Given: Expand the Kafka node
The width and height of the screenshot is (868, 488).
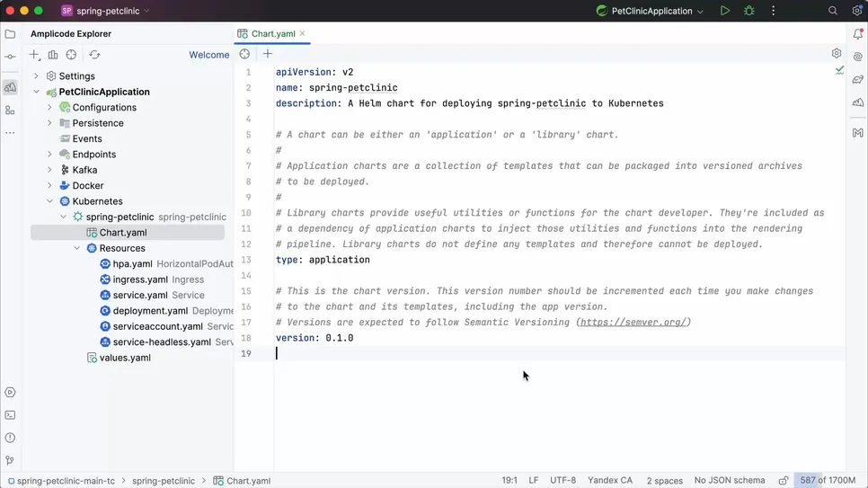Looking at the screenshot, I should click(x=49, y=170).
